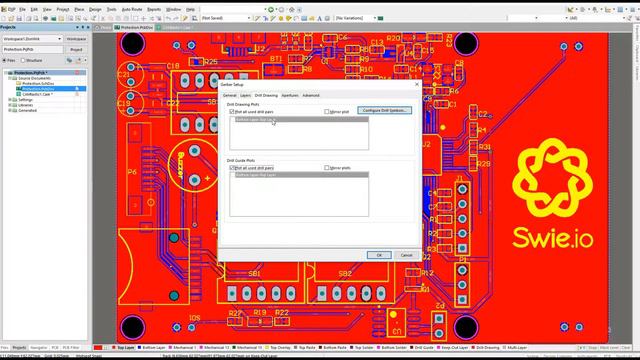Select Protection.PcbDoc in project tree

(x=38, y=89)
